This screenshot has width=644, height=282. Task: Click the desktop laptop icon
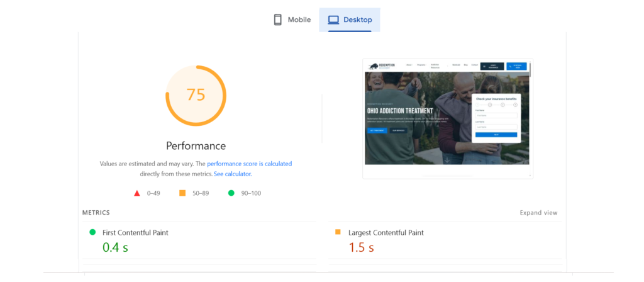[332, 20]
